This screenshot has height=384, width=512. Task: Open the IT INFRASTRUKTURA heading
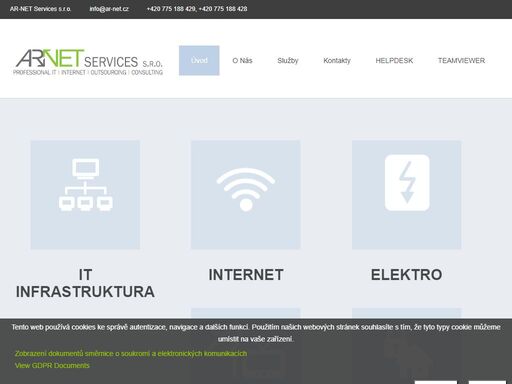85,283
